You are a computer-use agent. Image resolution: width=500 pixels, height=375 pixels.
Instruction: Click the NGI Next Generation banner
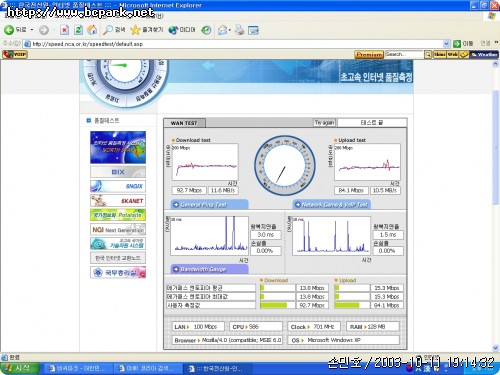(118, 230)
